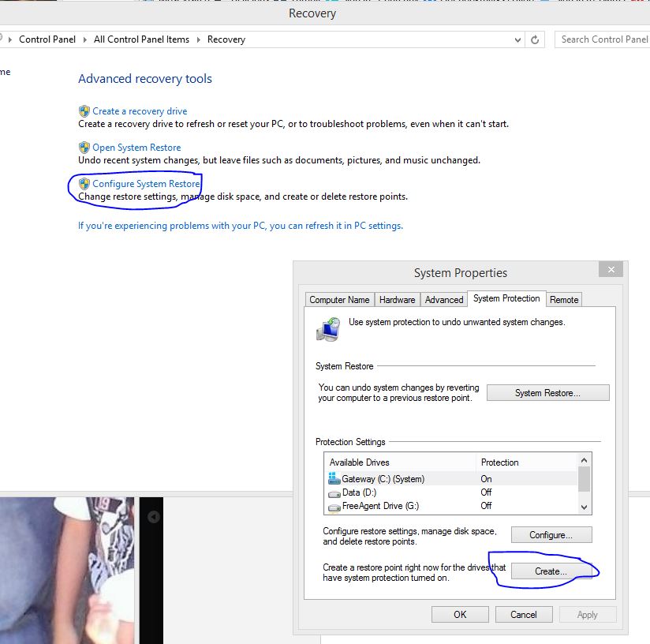Click the System Restore... button

pyautogui.click(x=547, y=393)
